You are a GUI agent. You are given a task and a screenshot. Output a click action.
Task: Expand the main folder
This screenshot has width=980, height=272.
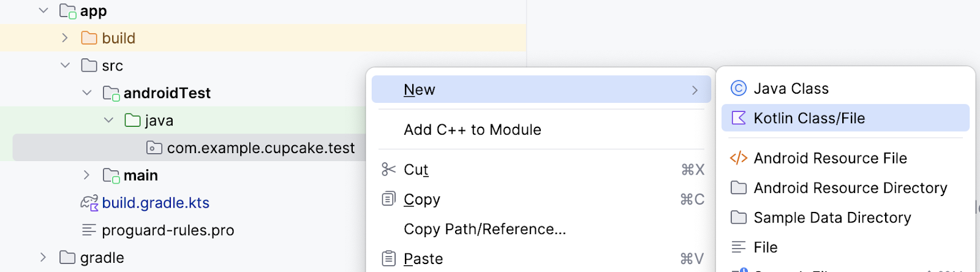pyautogui.click(x=86, y=175)
